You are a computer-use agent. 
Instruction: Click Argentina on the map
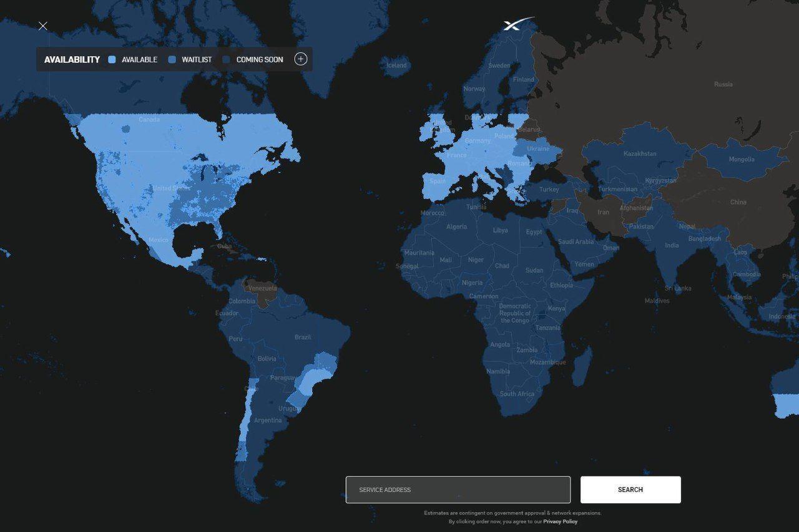pos(267,420)
